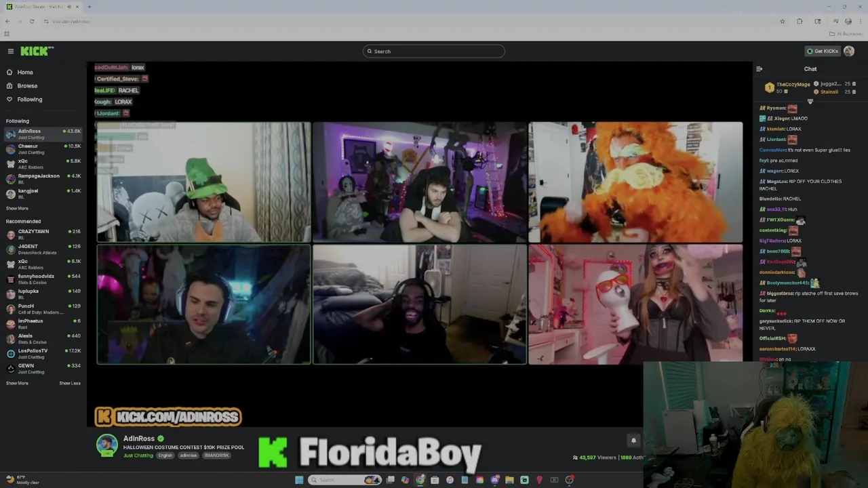The image size is (868, 488).
Task: Open xQc in Recommended list
Action: pyautogui.click(x=43, y=264)
